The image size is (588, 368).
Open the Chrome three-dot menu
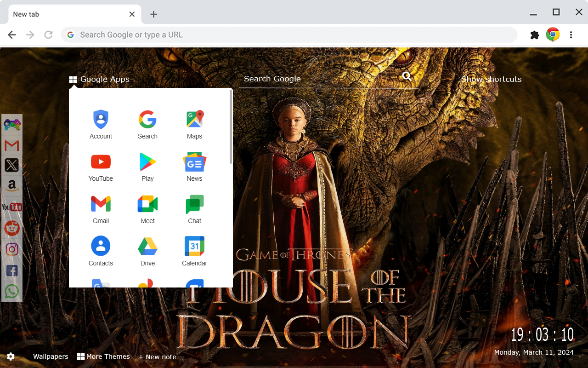click(571, 35)
